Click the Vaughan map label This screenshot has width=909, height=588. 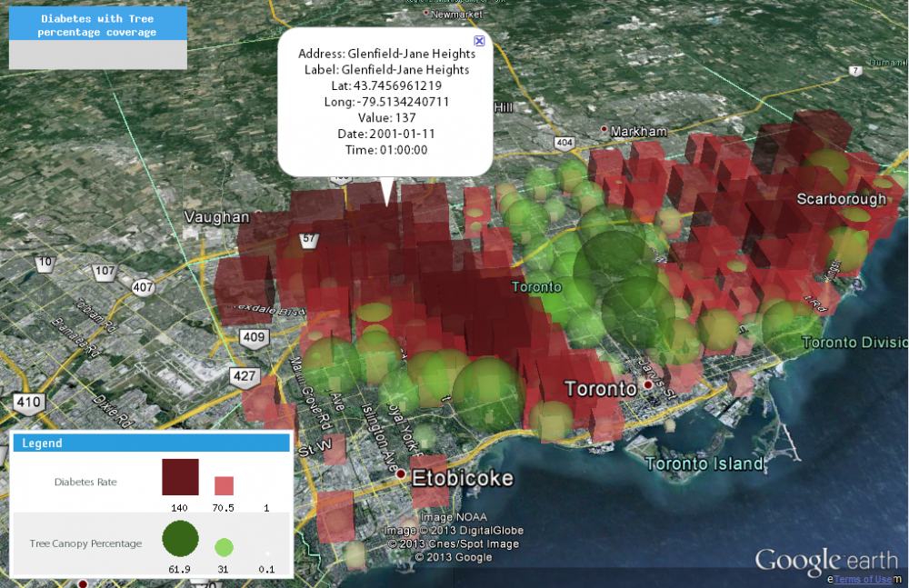point(216,217)
